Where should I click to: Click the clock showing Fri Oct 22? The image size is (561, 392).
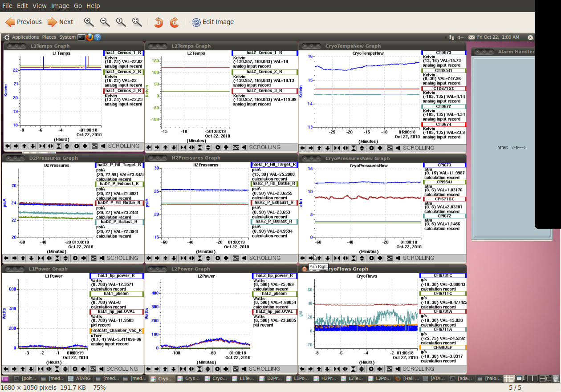(x=498, y=37)
